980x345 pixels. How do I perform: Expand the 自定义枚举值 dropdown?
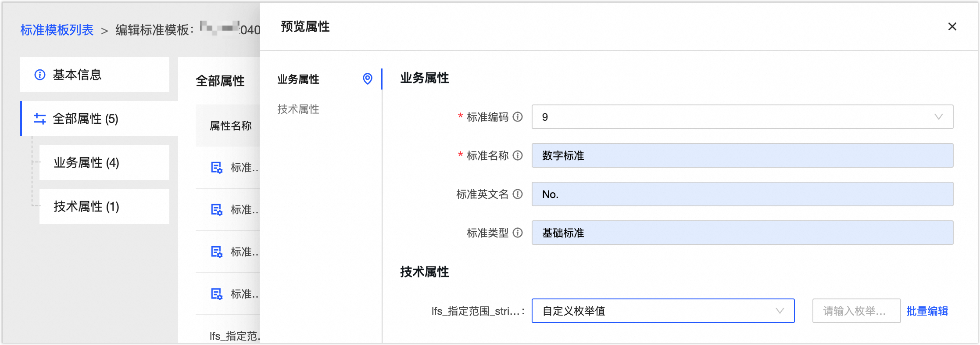coord(663,311)
